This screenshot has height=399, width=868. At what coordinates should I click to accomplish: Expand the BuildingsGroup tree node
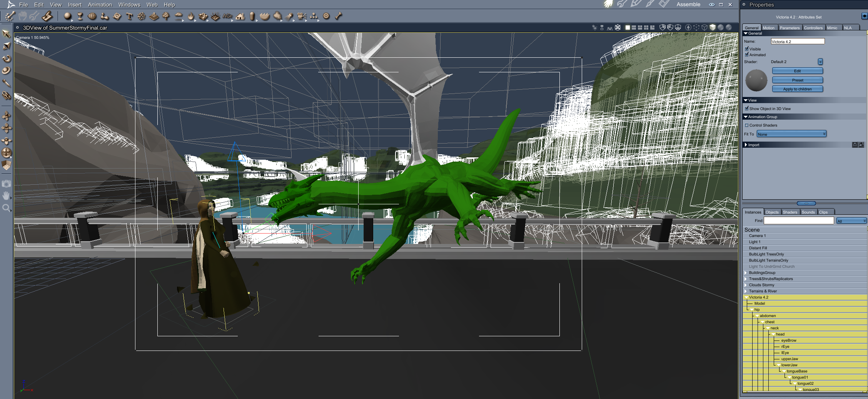click(746, 273)
